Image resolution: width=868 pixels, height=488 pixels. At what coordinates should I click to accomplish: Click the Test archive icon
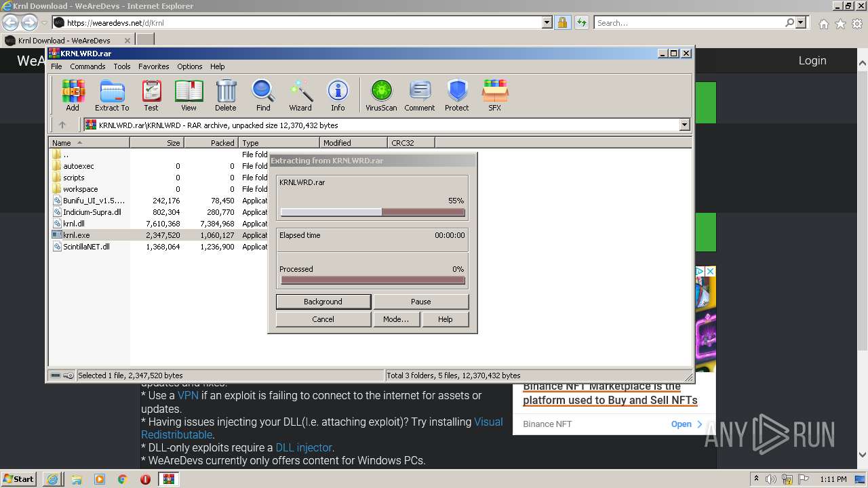(x=151, y=95)
